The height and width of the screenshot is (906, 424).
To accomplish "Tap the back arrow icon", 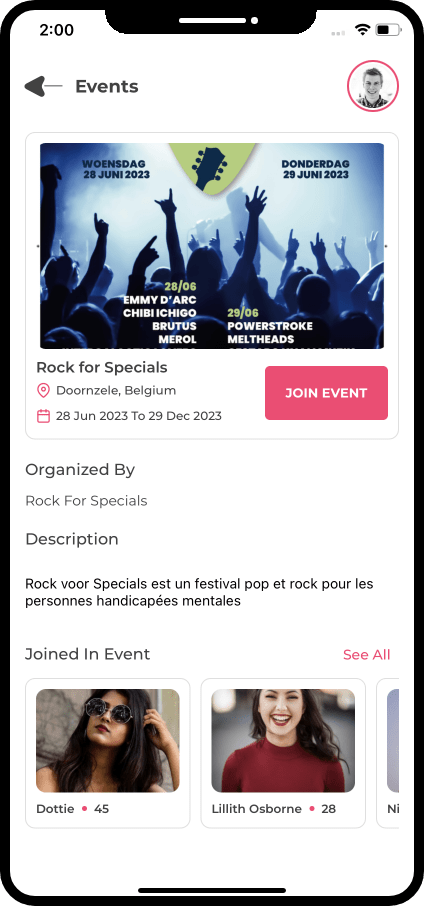I will pyautogui.click(x=43, y=86).
